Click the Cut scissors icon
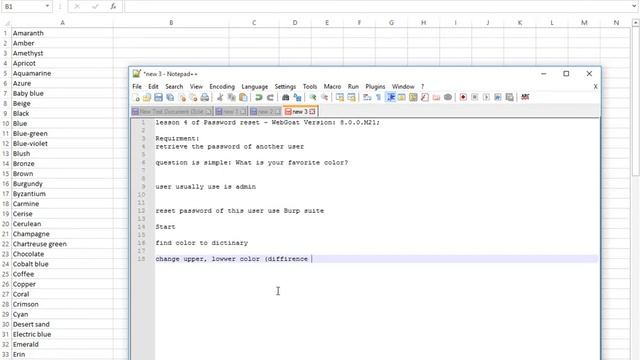The image size is (640, 360). (220, 97)
